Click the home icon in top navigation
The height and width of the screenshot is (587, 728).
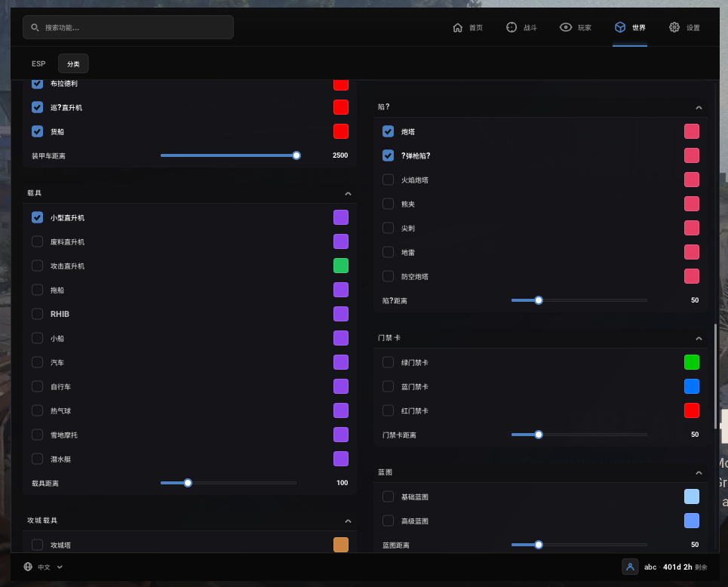point(457,27)
